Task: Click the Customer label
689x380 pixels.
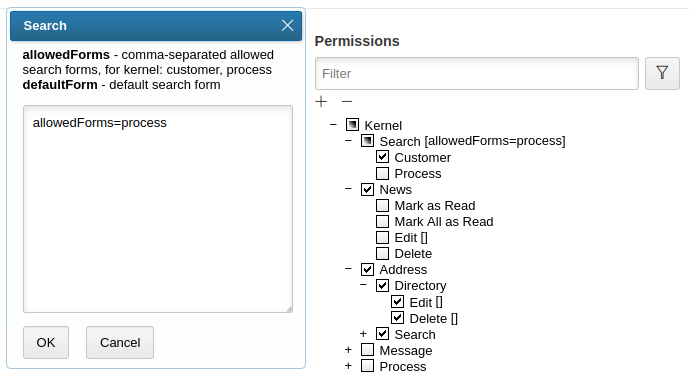Action: [x=423, y=157]
